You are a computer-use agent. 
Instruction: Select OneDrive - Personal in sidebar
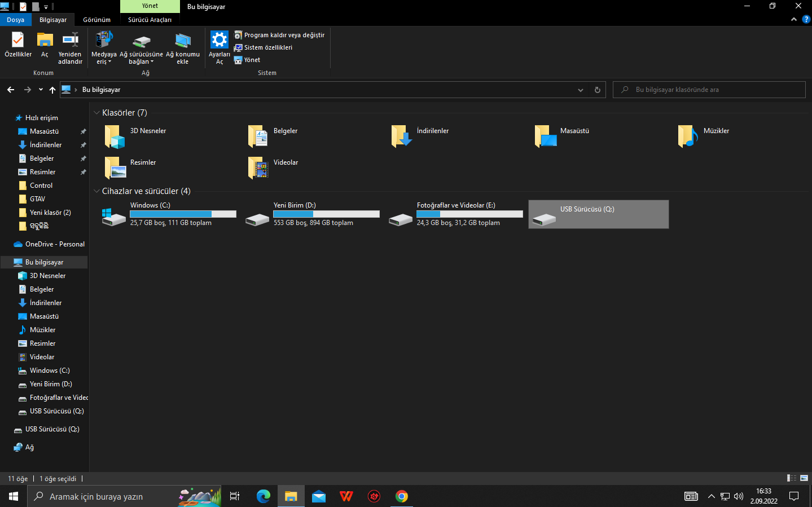tap(55, 244)
